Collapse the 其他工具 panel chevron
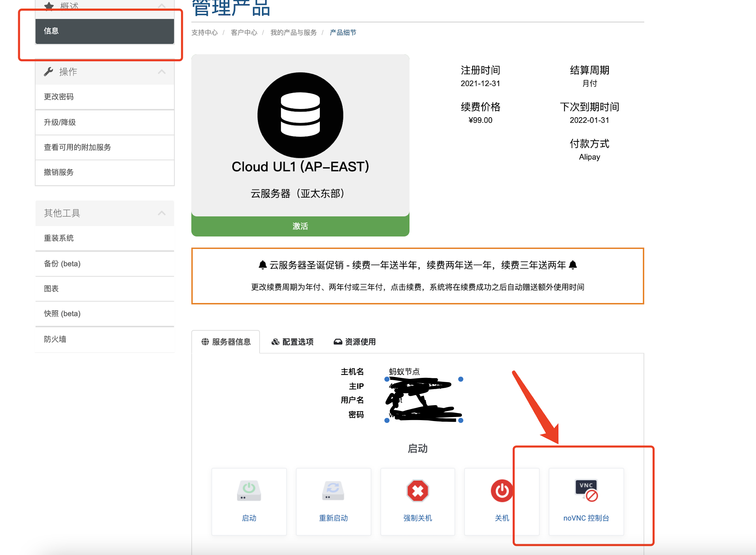This screenshot has width=756, height=555. click(162, 213)
